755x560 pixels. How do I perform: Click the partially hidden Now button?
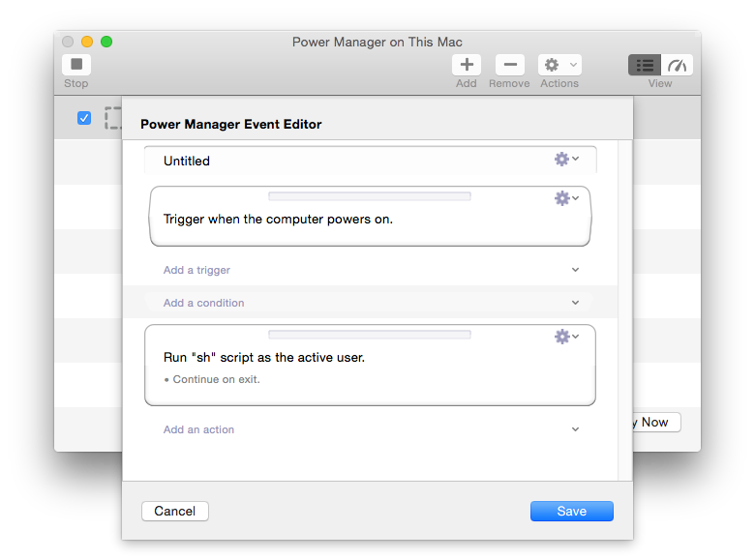click(657, 423)
